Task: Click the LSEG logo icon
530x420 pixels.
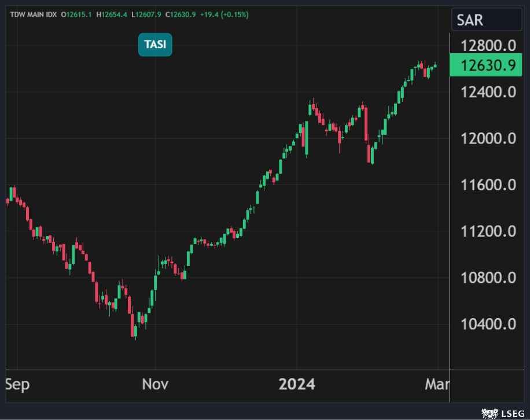Action: tap(490, 413)
